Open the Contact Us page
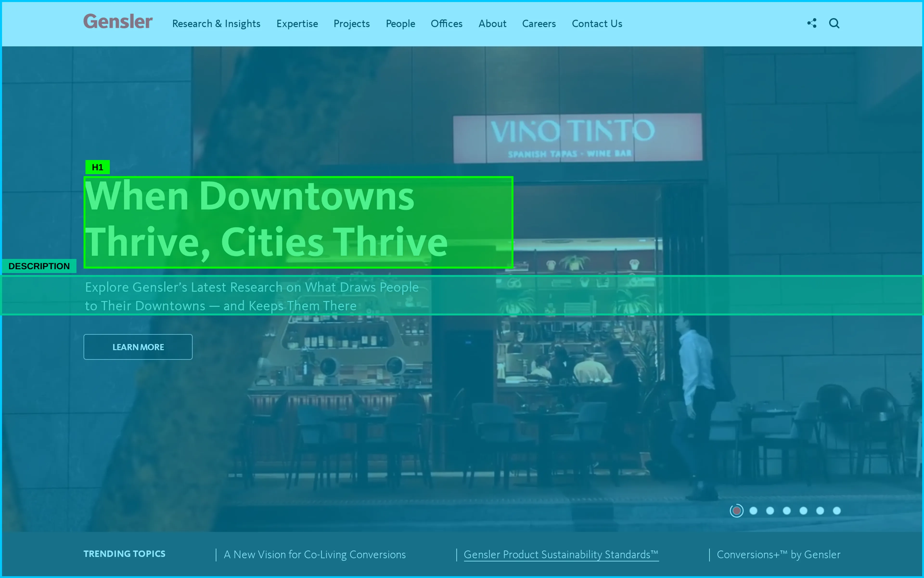The height and width of the screenshot is (578, 924). point(597,24)
